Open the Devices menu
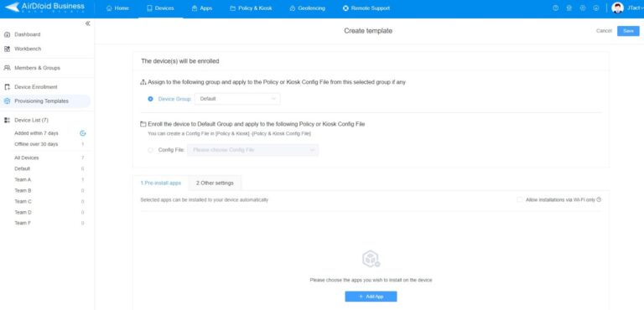 coord(160,8)
